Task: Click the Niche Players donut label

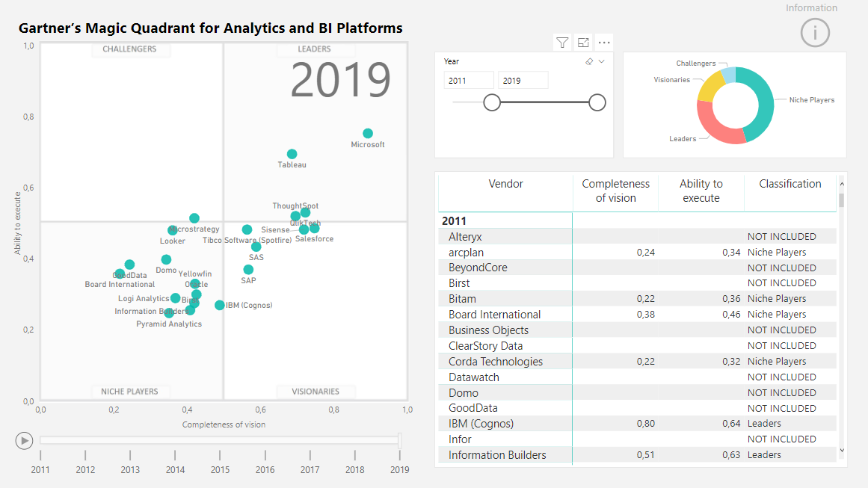Action: tap(811, 100)
